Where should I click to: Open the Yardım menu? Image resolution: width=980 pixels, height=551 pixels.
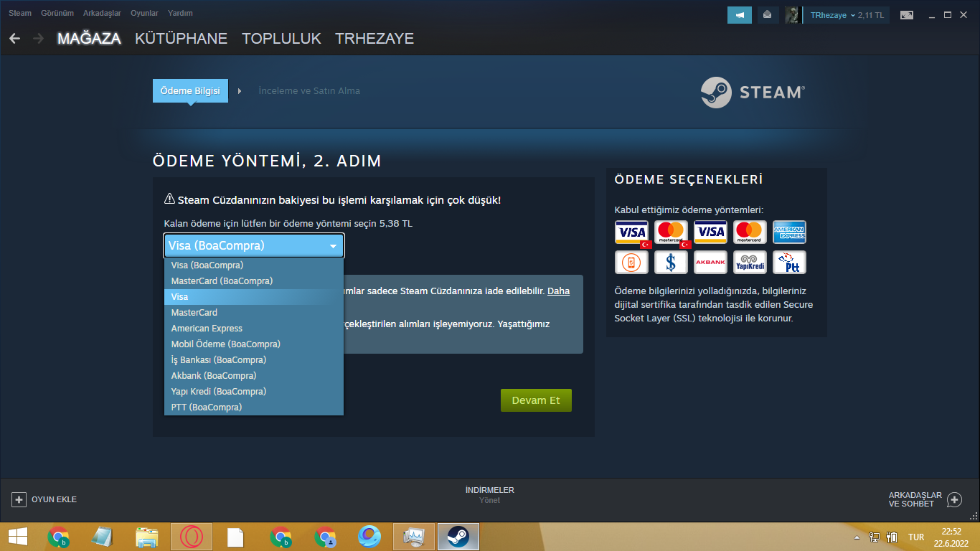pyautogui.click(x=180, y=13)
